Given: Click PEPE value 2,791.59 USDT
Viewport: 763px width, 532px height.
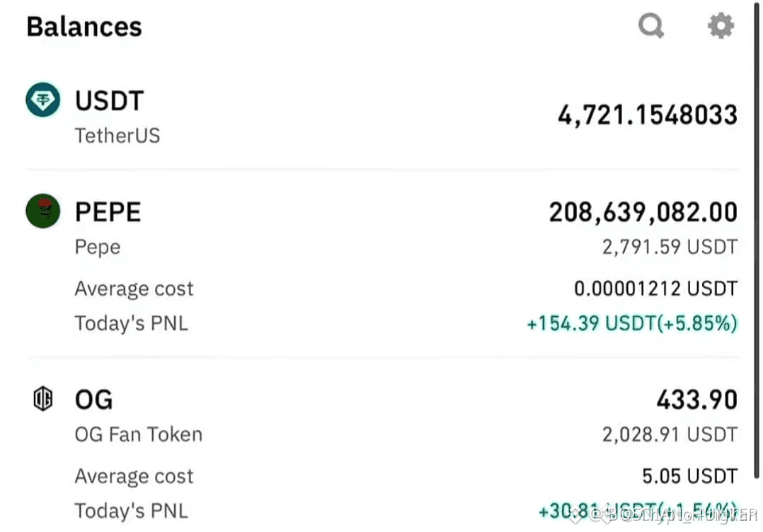Looking at the screenshot, I should 670,247.
